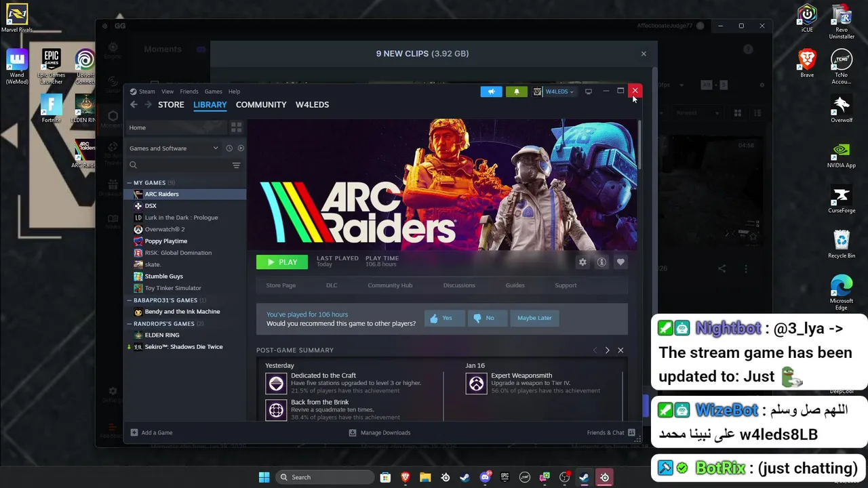Open ARC Raiders Guides link
Screen dimensions: 868x488
tap(515, 285)
